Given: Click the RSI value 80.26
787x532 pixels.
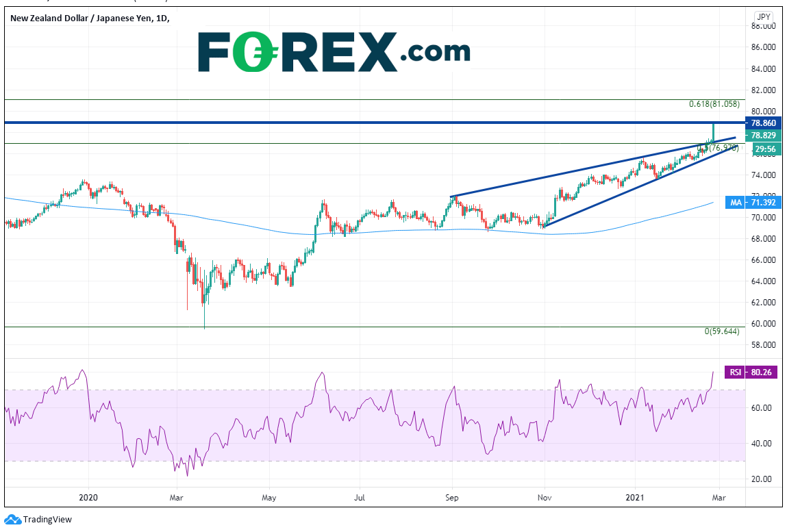Looking at the screenshot, I should coord(762,372).
